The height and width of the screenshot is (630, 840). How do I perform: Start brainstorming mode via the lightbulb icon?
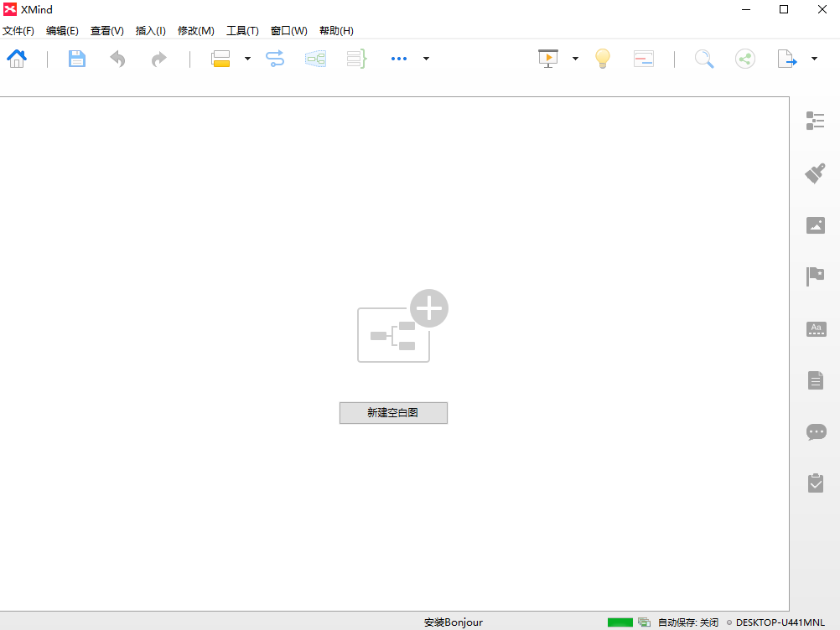tap(603, 59)
